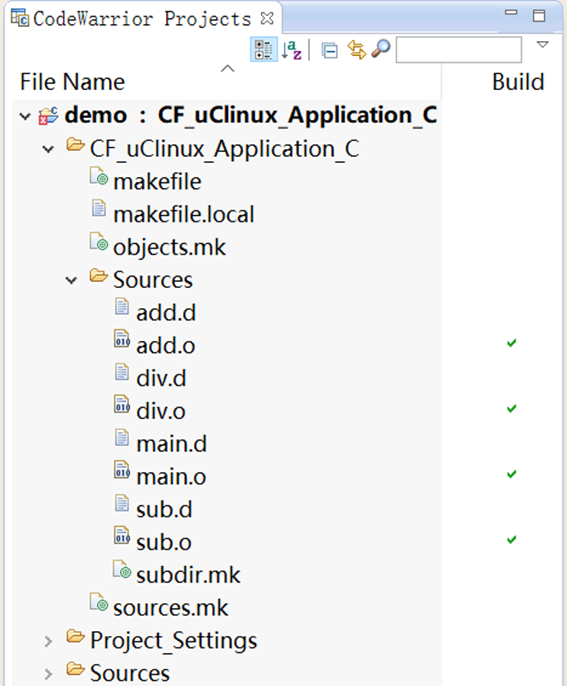Select the sources.mk file name
567x686 pixels.
(171, 608)
